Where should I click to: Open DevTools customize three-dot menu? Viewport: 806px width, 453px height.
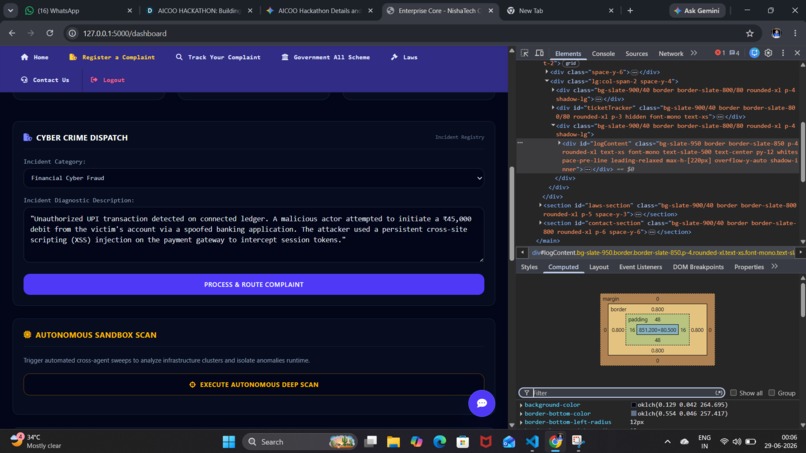(x=783, y=53)
